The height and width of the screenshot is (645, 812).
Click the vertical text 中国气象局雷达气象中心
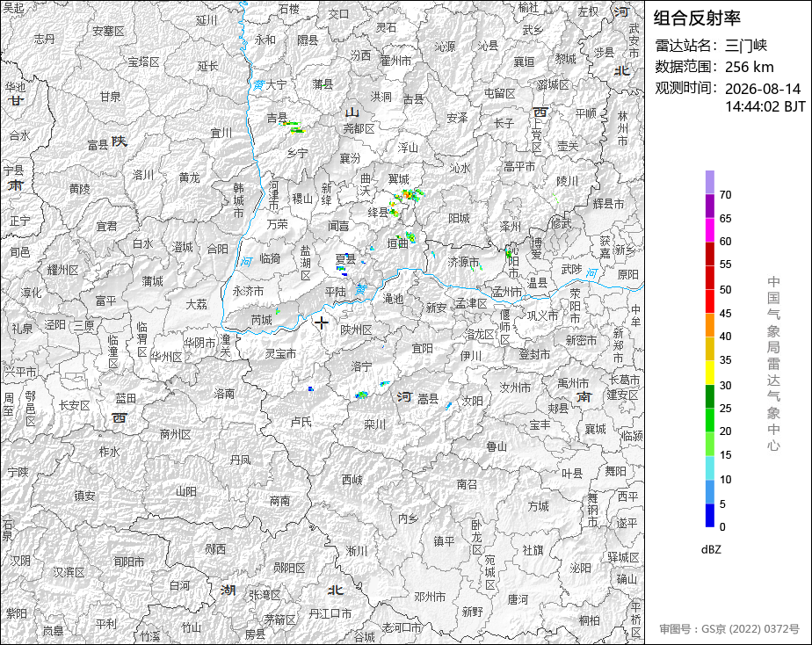pyautogui.click(x=773, y=364)
